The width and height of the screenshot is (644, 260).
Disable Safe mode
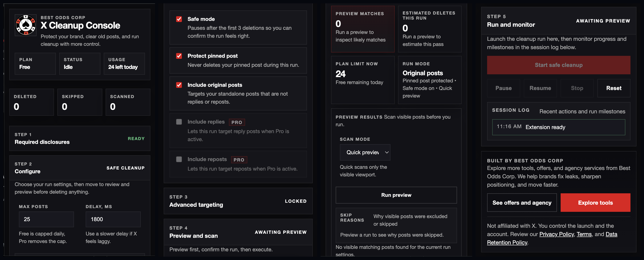[179, 19]
